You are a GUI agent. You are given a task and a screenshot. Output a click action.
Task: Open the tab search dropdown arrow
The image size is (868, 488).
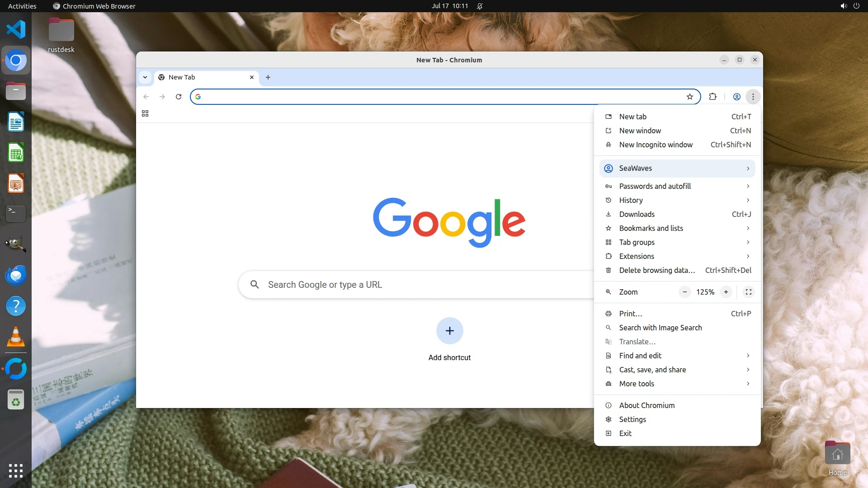tap(145, 77)
